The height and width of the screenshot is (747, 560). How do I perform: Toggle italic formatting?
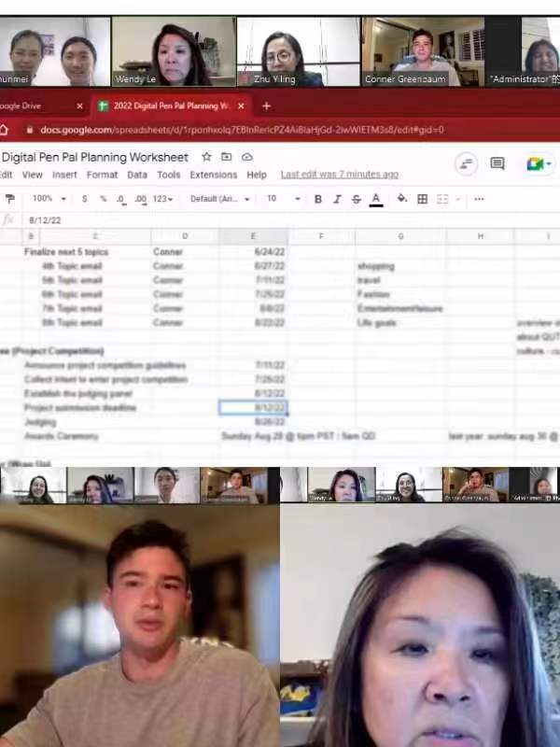click(337, 199)
